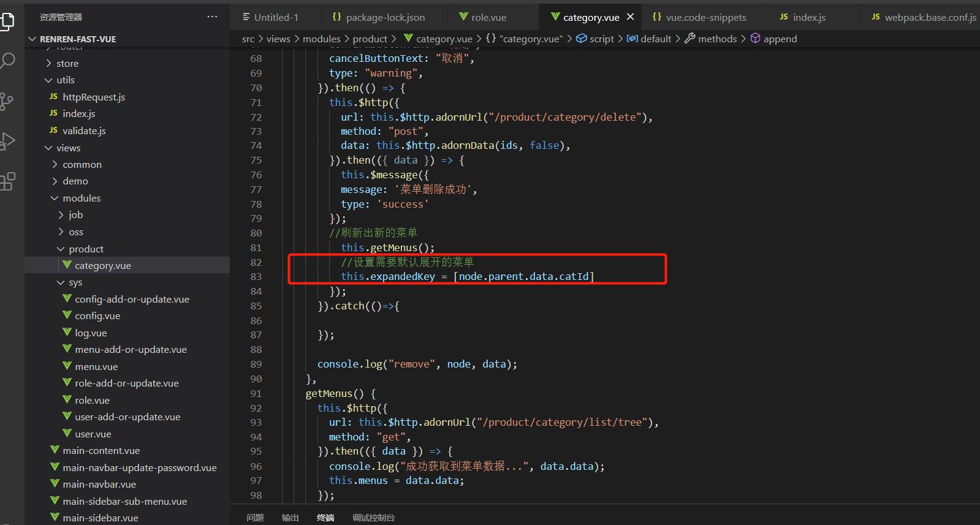Open user-add-or-update.vue file
This screenshot has width=980, height=525.
(127, 417)
